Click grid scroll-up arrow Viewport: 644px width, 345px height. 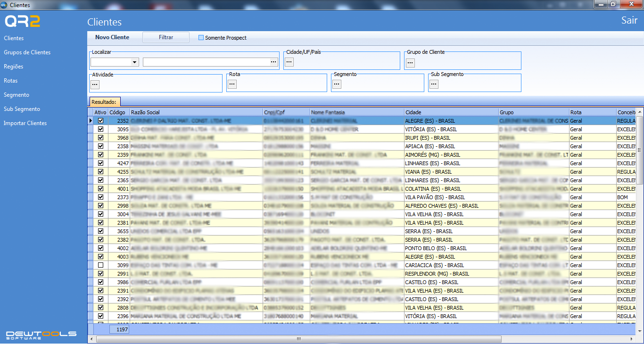coord(640,112)
